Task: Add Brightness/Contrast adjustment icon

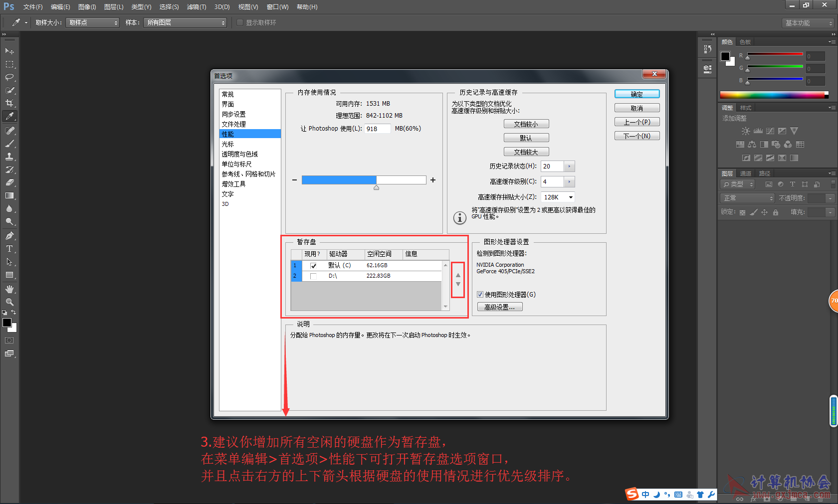Action: click(745, 131)
